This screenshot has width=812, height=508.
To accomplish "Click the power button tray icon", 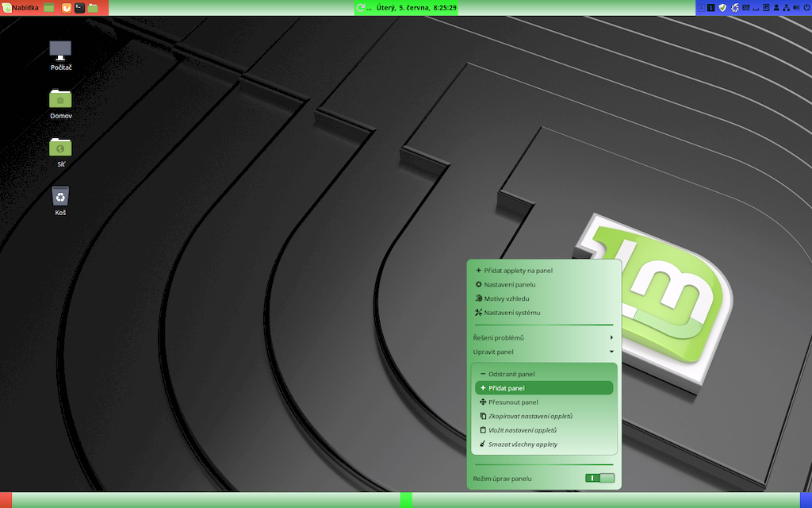I will (806, 8).
